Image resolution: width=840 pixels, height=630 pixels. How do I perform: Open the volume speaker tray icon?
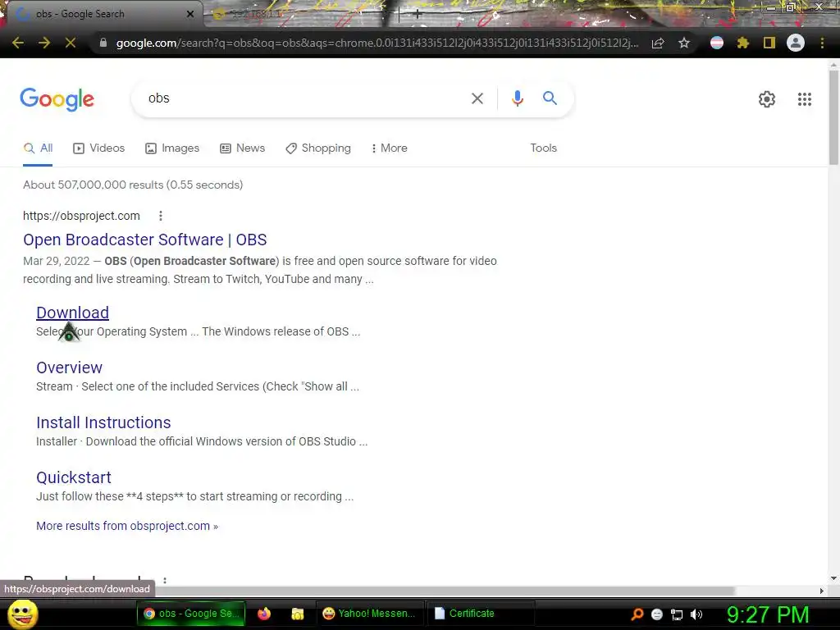pyautogui.click(x=696, y=614)
